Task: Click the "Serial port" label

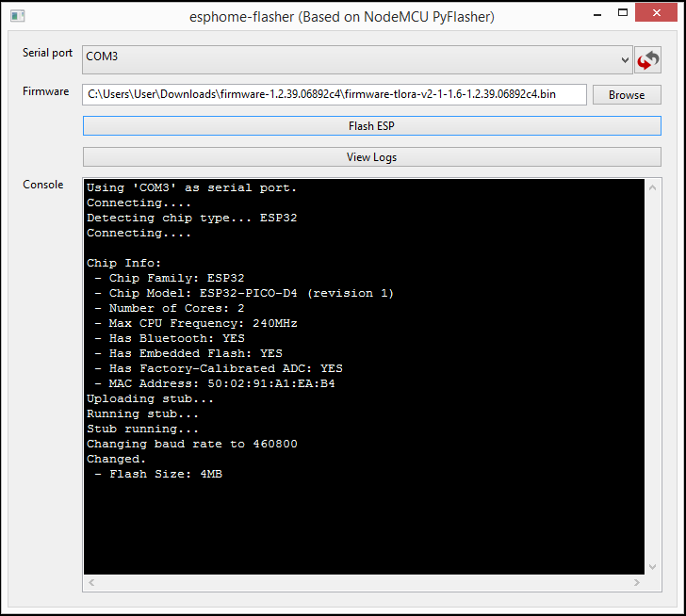Action: pos(47,53)
